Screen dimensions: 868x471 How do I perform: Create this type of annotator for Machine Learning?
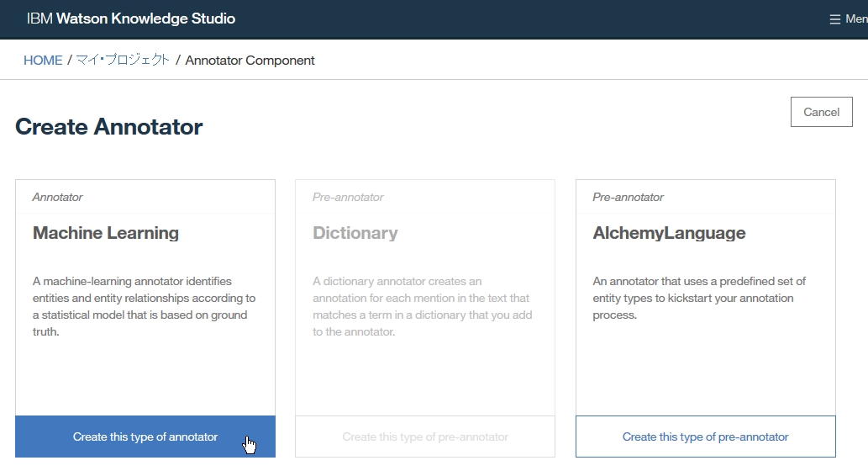click(145, 437)
